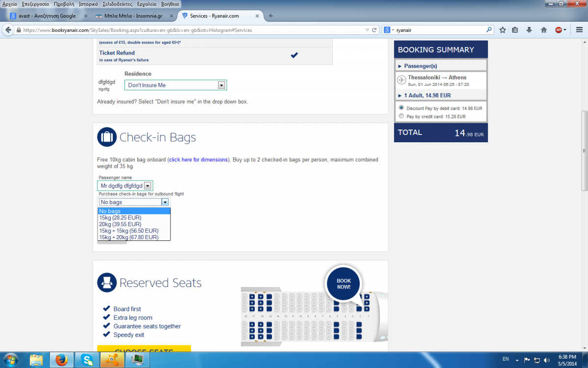This screenshot has width=588, height=368.
Task: Click the volume speaker tray icon
Action: [x=547, y=360]
